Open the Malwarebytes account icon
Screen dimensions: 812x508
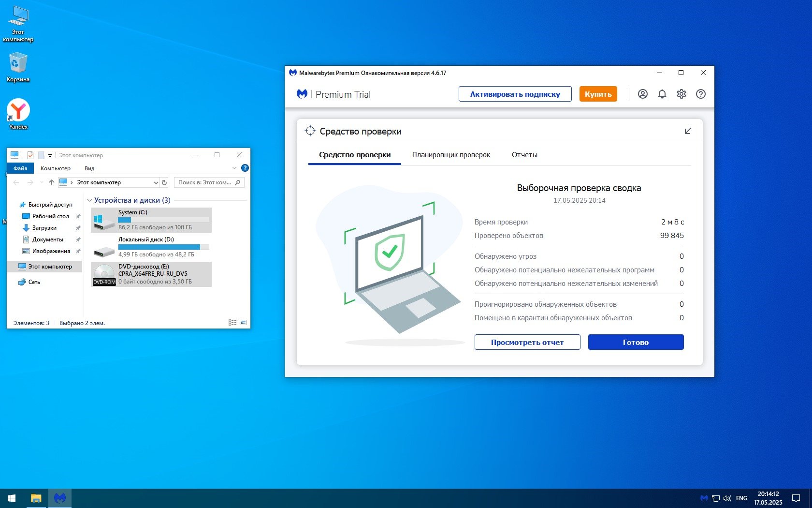click(642, 94)
